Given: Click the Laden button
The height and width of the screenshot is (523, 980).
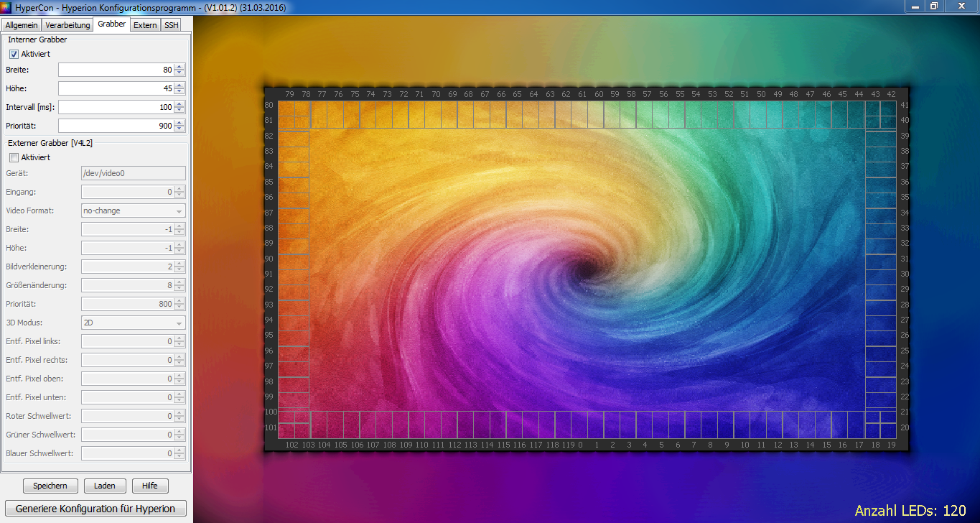Looking at the screenshot, I should [105, 486].
